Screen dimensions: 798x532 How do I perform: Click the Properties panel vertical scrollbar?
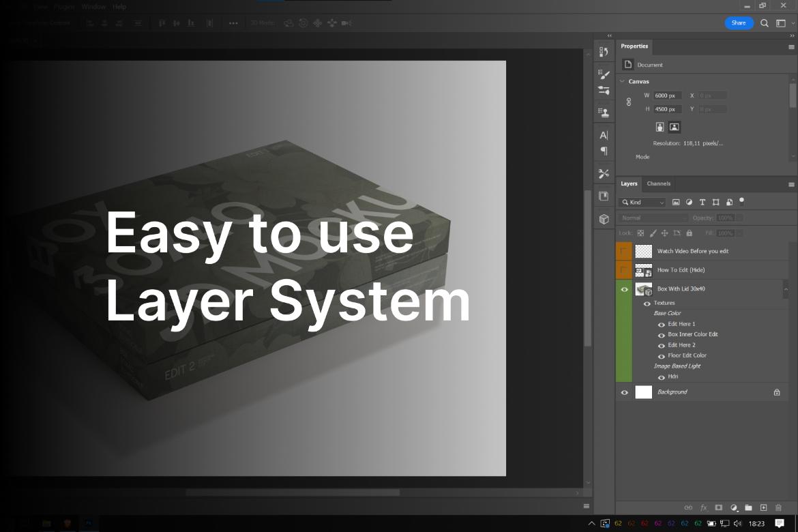pos(793,95)
